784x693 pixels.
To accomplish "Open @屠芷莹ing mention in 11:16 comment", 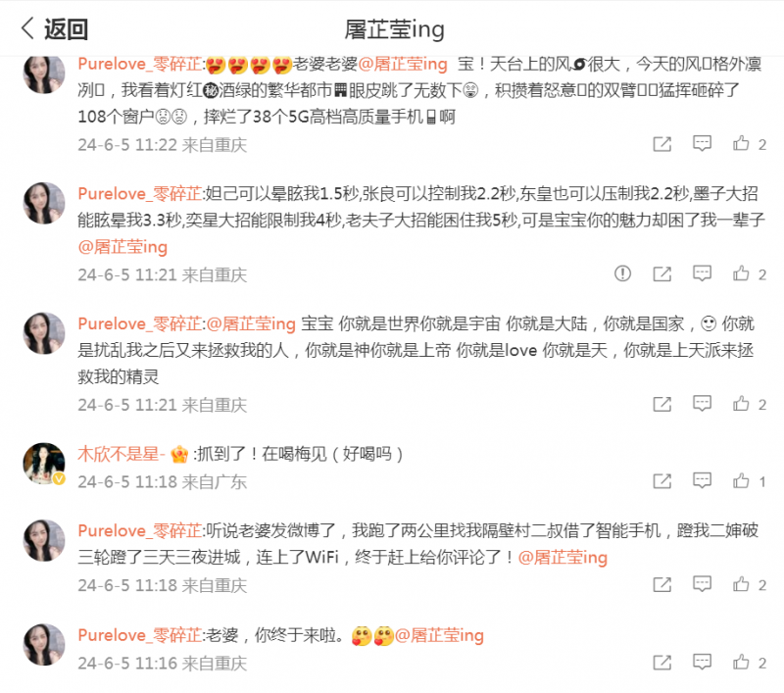I will 439,635.
